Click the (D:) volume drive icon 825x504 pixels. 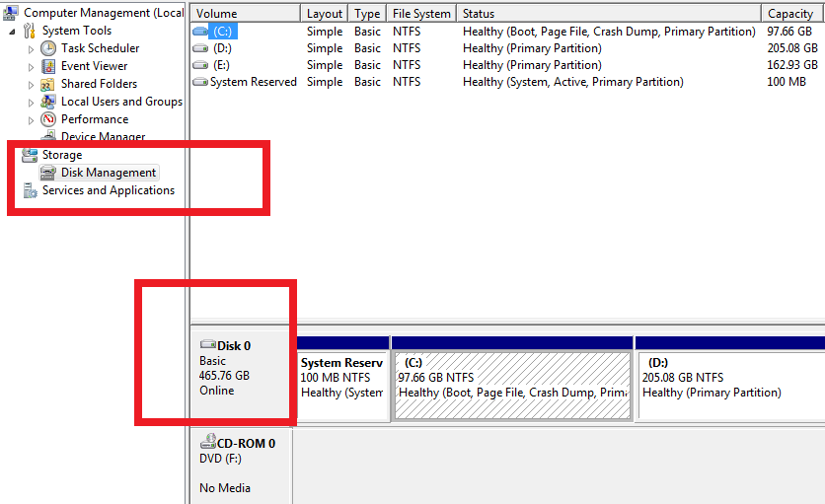click(200, 48)
